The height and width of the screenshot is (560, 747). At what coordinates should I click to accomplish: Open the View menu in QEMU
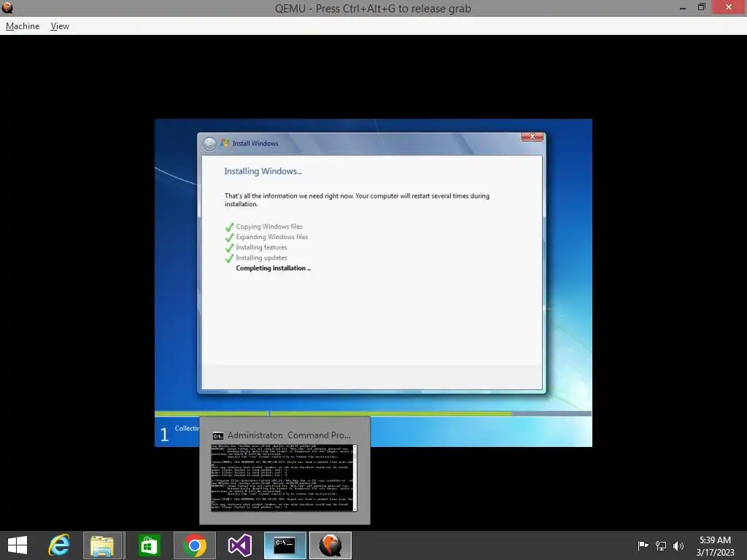[60, 26]
